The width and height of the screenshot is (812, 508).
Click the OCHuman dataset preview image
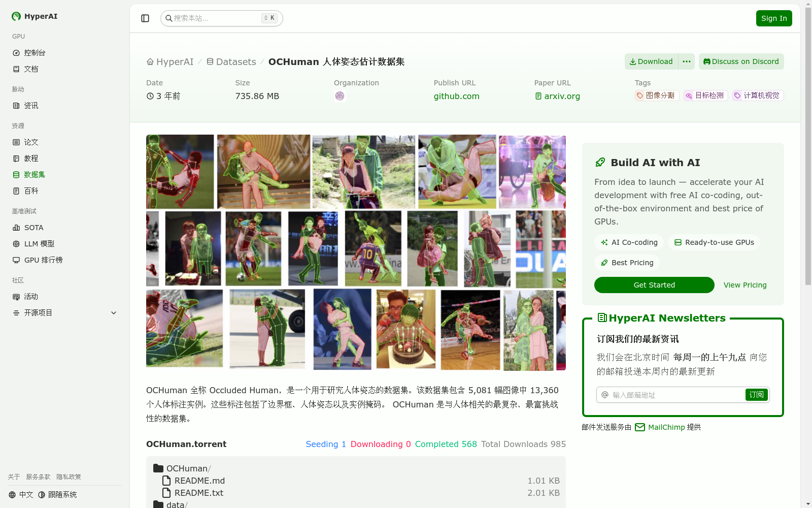coord(356,252)
